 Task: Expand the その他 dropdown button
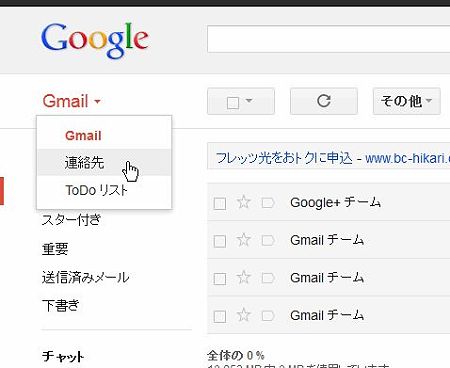tap(407, 101)
